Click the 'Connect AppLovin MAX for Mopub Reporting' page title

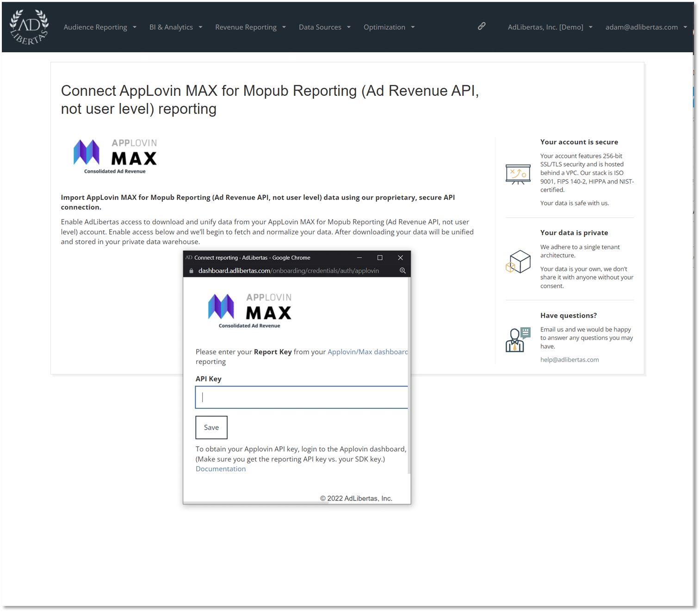pyautogui.click(x=270, y=100)
